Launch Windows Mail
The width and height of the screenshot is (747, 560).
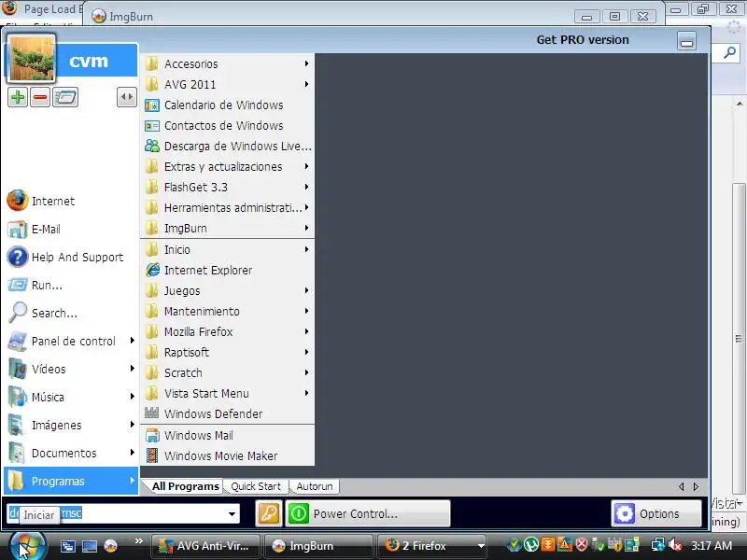[227, 435]
